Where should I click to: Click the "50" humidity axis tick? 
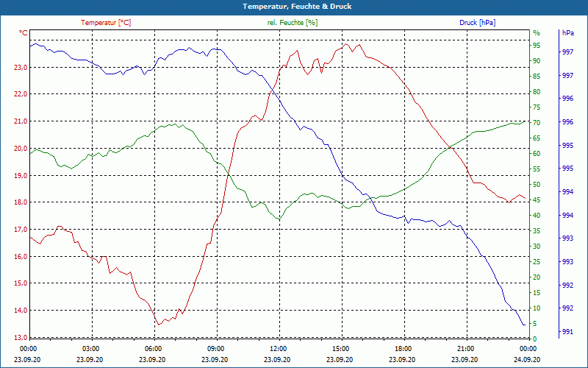(537, 185)
